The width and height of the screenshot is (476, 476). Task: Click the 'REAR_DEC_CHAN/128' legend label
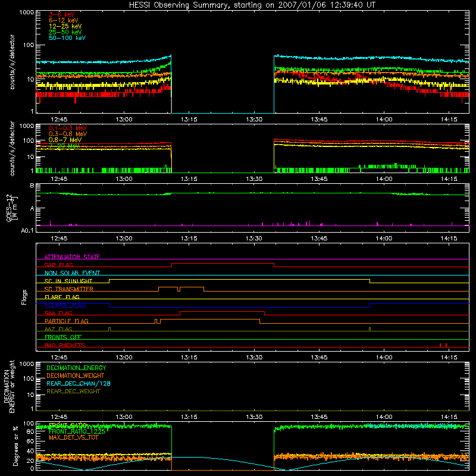pos(79,383)
